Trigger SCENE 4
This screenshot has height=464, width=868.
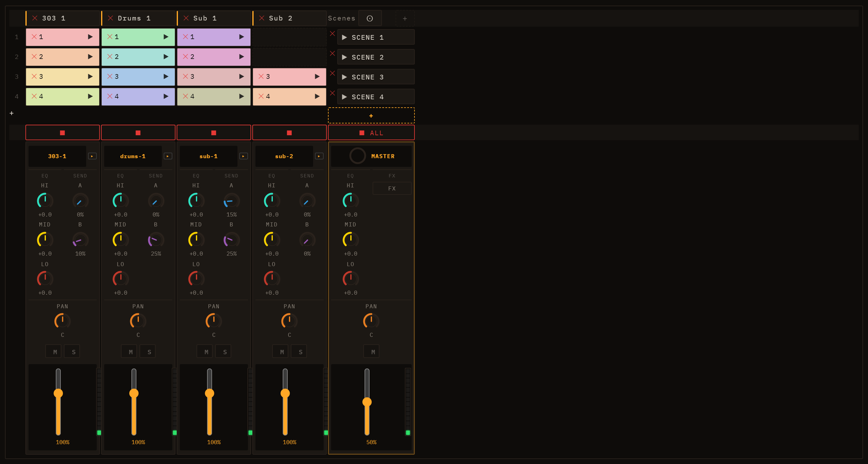coord(376,97)
